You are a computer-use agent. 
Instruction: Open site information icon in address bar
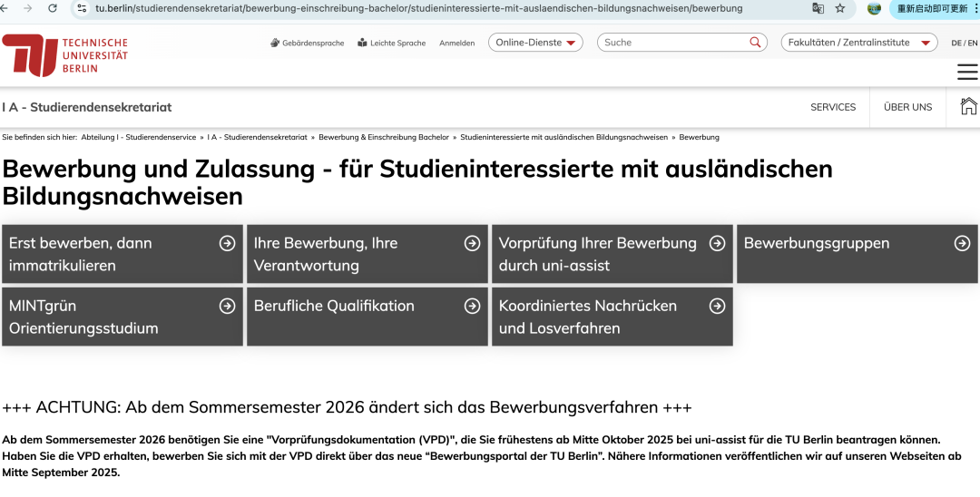(x=82, y=8)
